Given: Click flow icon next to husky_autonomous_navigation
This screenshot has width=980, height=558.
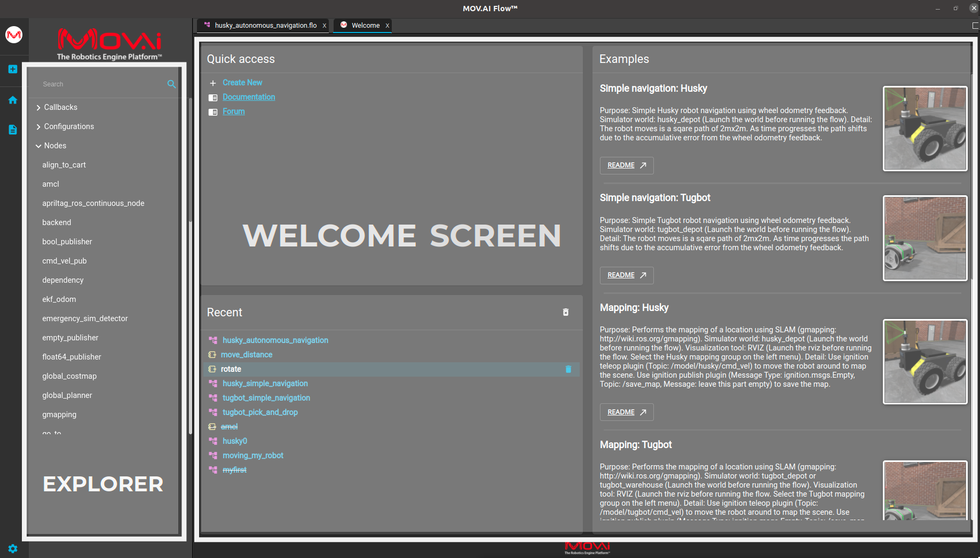Looking at the screenshot, I should coord(213,340).
